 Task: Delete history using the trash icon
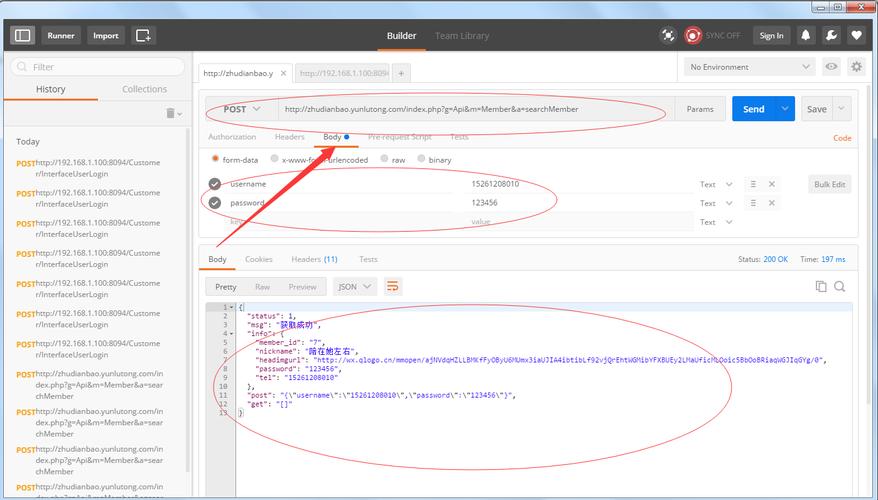pyautogui.click(x=172, y=114)
